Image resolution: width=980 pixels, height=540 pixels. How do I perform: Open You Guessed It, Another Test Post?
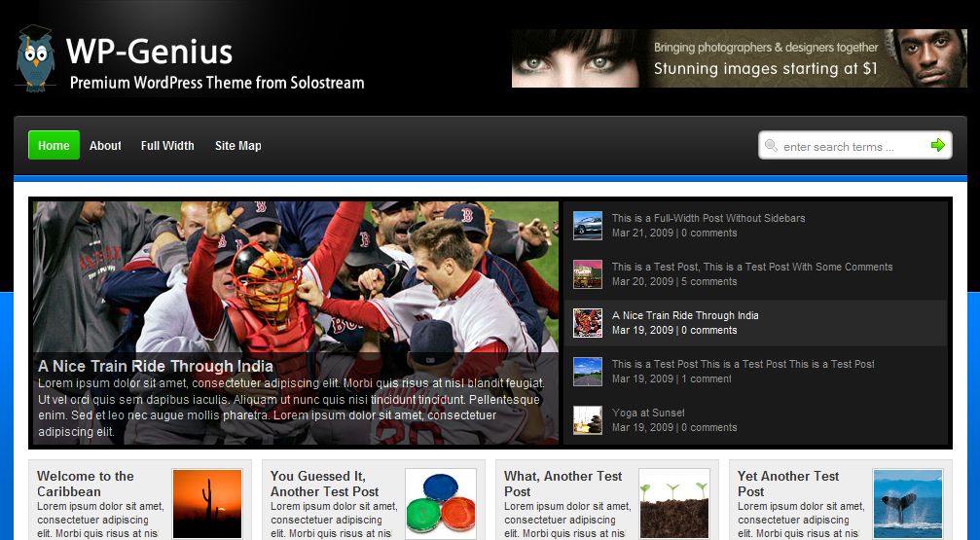click(x=324, y=484)
